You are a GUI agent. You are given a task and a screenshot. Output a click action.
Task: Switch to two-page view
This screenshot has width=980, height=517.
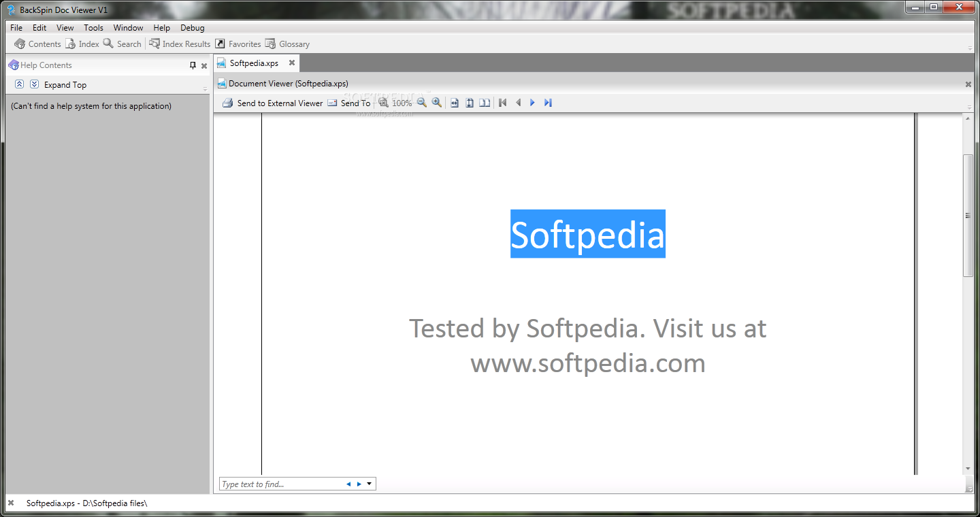point(485,103)
